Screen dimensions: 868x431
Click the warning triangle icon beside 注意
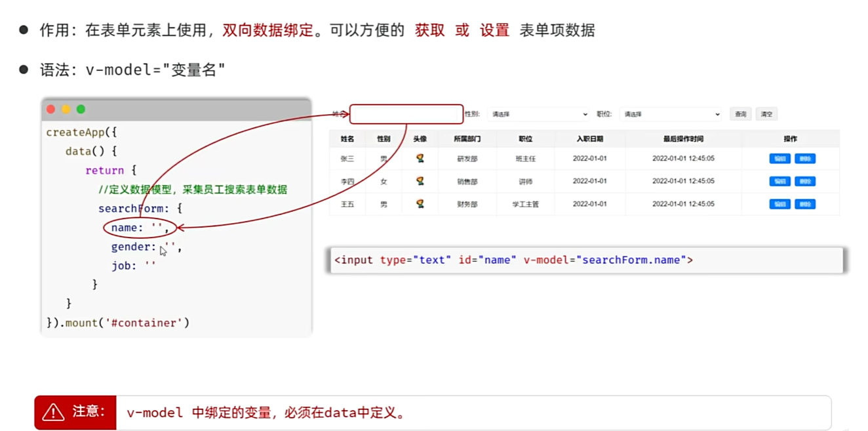53,412
